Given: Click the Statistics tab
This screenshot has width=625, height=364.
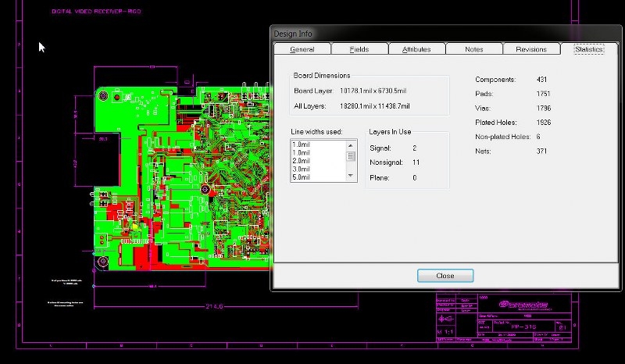Looking at the screenshot, I should [x=588, y=49].
